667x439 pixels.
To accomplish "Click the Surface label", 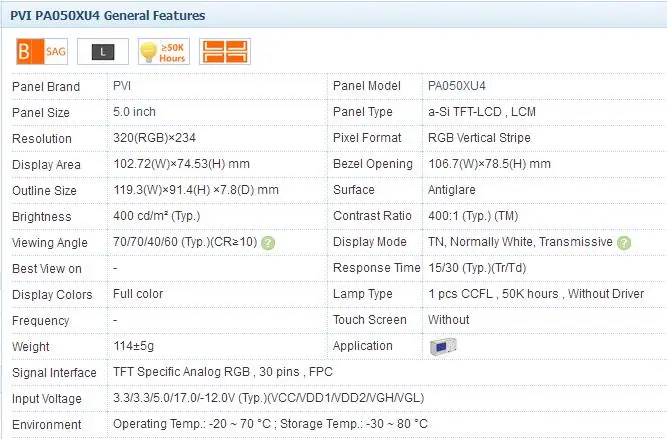I will point(354,190).
